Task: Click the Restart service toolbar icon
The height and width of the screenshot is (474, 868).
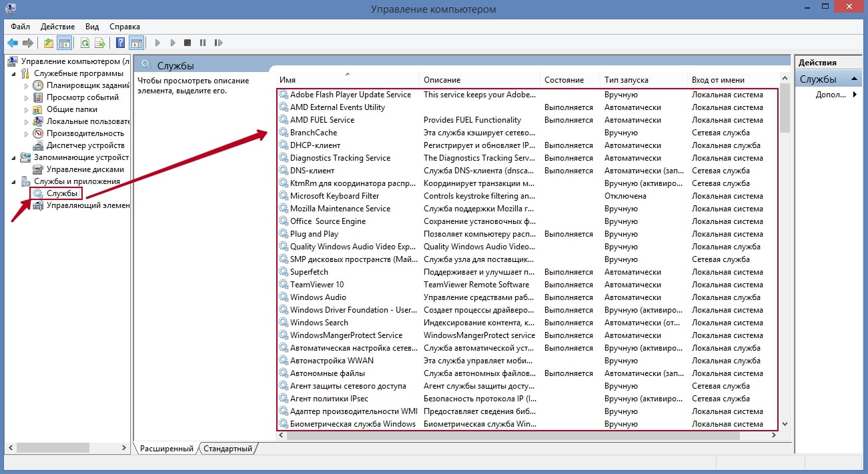Action: coord(218,43)
